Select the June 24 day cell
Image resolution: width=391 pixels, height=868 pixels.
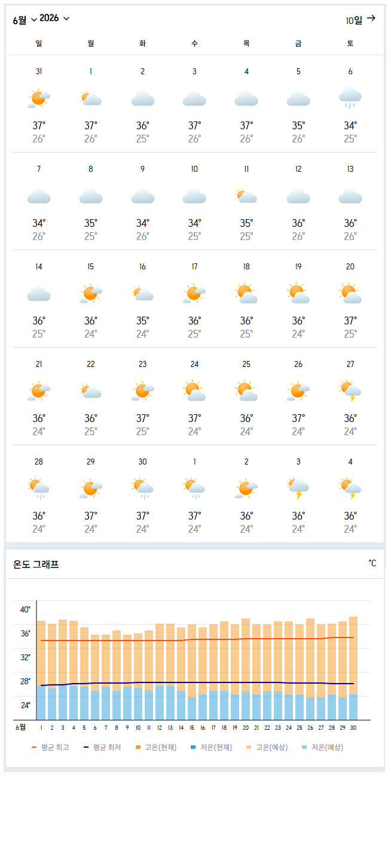(x=194, y=396)
